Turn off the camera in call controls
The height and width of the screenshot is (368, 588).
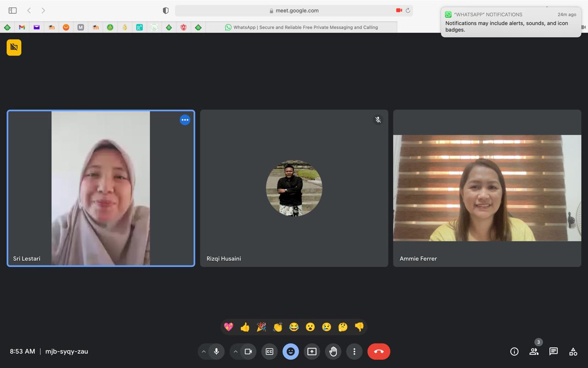249,351
